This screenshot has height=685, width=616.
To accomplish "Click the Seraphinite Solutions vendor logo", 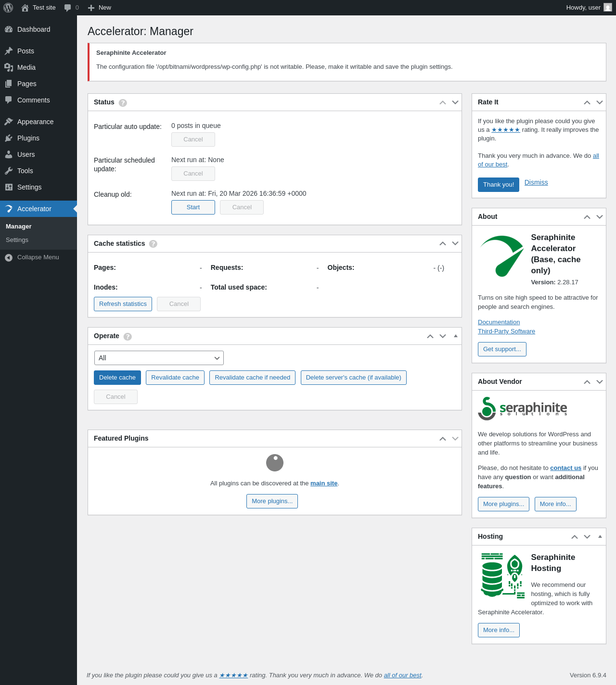I will tap(523, 408).
